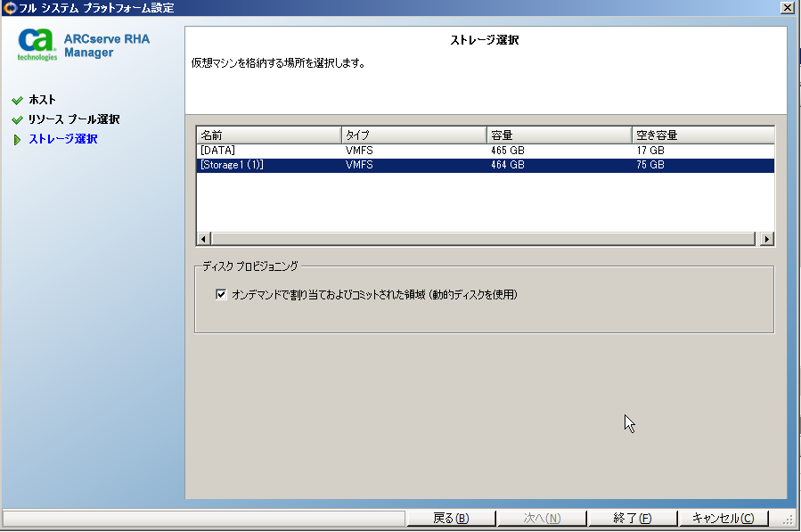Screen dimensions: 801x532
Task: Toggle the オンデマンドで割り当て dynamic disk checkbox
Action: 221,294
